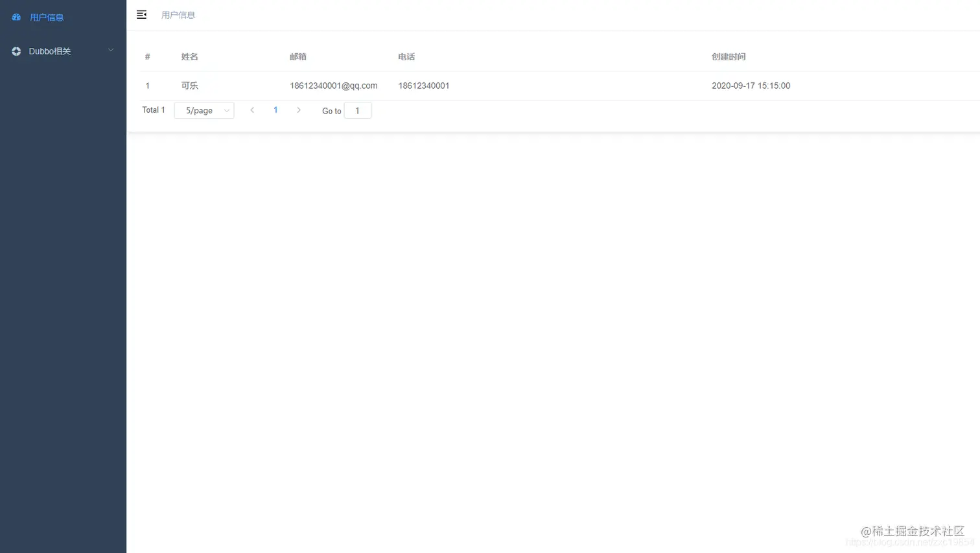Screen dimensions: 980x553
Task: Click the # column header
Action: [x=148, y=57]
